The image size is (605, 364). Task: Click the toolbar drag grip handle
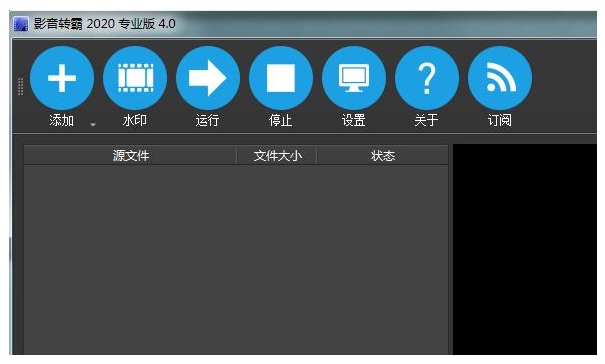point(20,86)
